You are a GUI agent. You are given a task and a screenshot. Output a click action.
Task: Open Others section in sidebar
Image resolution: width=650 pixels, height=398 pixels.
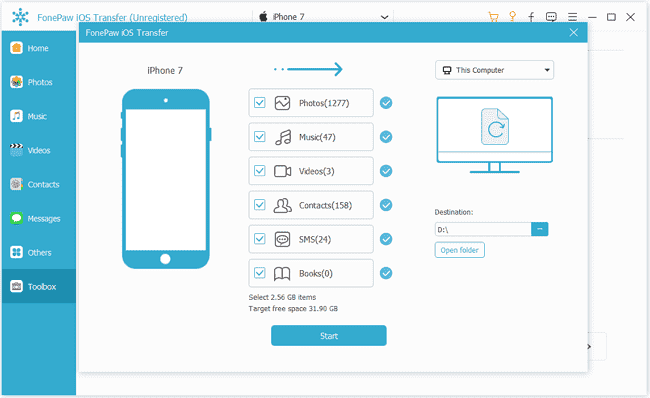39,252
